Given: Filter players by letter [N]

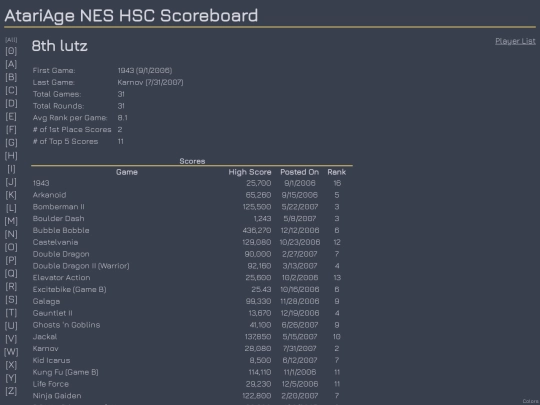Looking at the screenshot, I should pyautogui.click(x=11, y=234).
